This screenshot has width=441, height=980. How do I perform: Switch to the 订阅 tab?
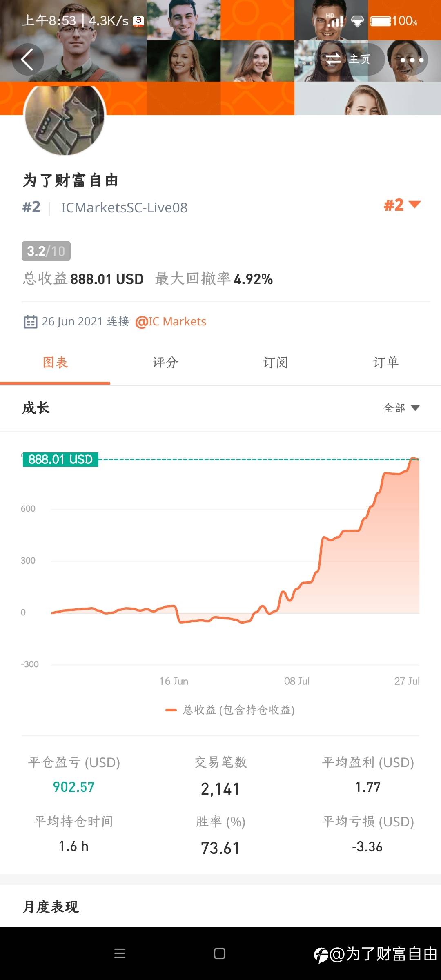point(276,363)
